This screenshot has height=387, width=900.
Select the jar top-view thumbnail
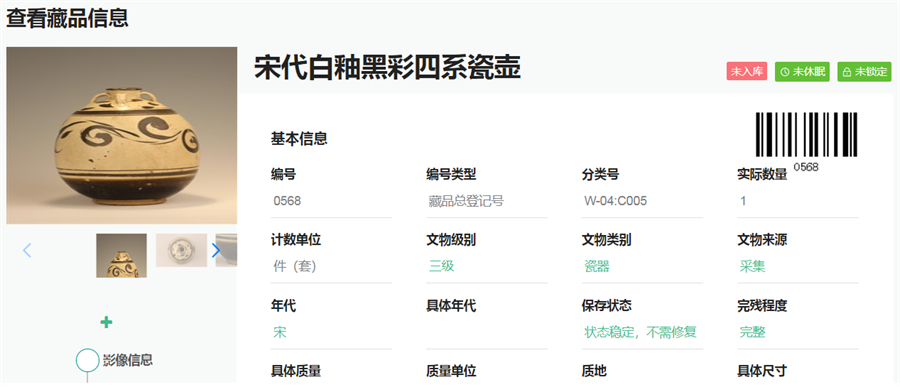click(x=181, y=250)
